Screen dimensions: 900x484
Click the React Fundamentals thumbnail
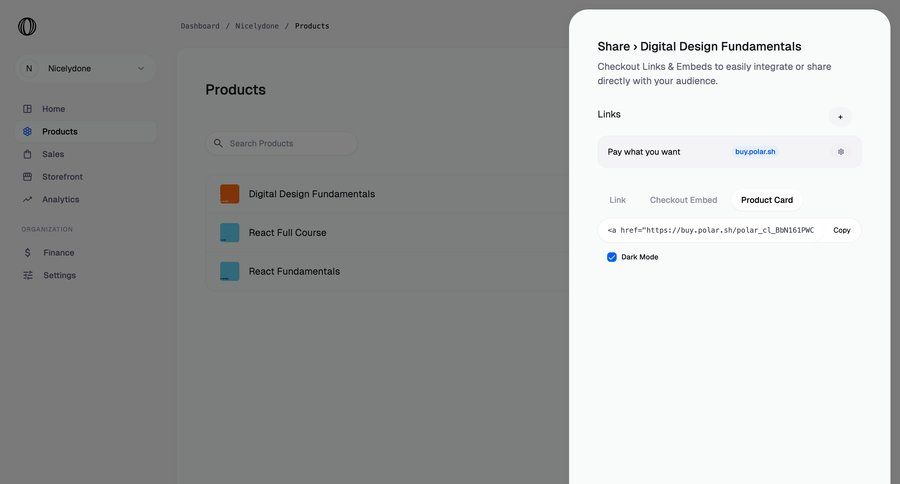coord(230,271)
